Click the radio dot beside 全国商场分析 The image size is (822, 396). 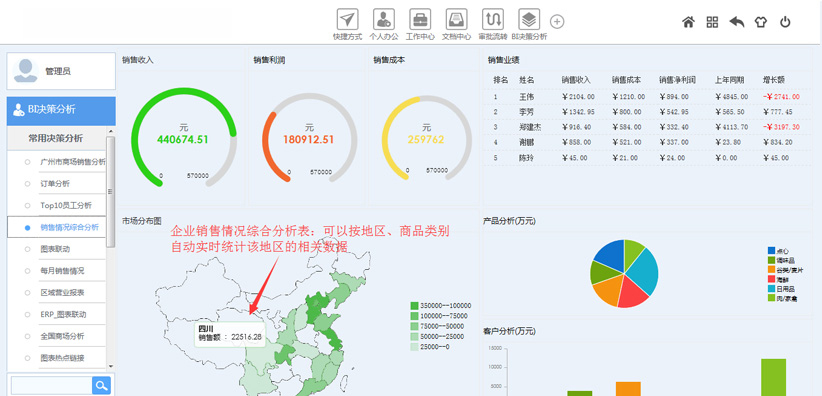click(x=27, y=336)
